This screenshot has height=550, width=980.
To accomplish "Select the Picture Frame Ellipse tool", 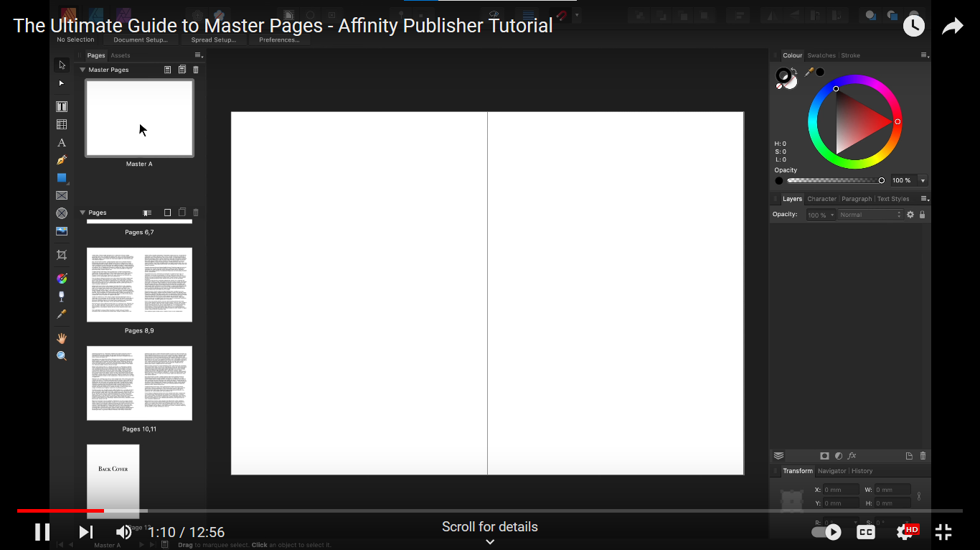I will tap(62, 213).
